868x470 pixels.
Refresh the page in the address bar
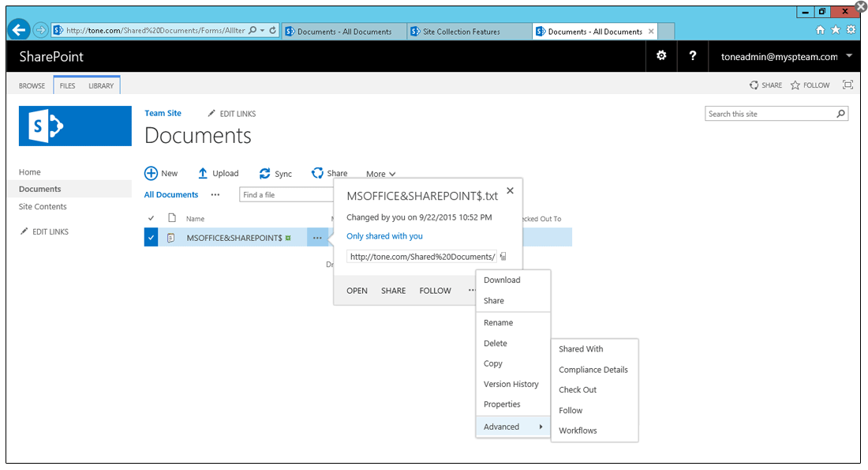point(273,31)
